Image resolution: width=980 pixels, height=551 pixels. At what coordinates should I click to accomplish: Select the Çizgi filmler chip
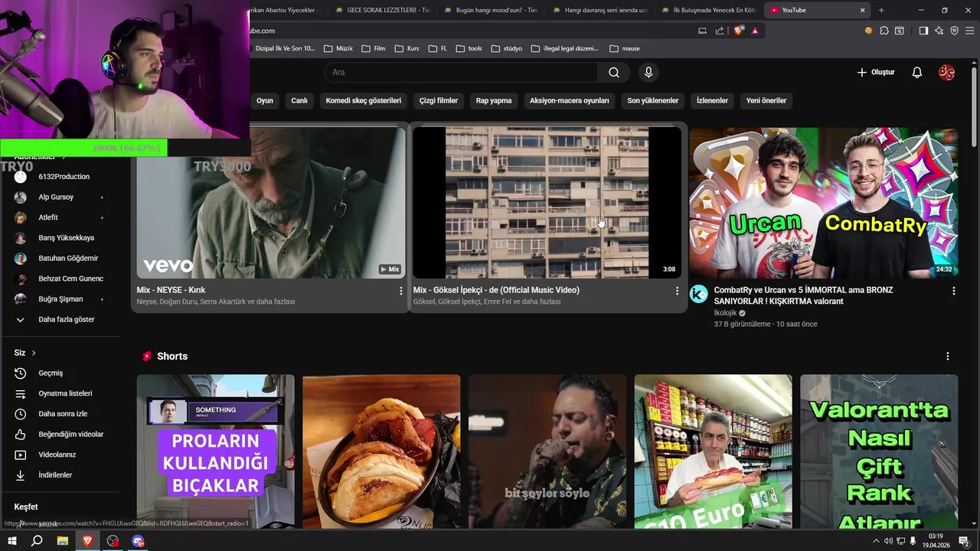[x=439, y=100]
